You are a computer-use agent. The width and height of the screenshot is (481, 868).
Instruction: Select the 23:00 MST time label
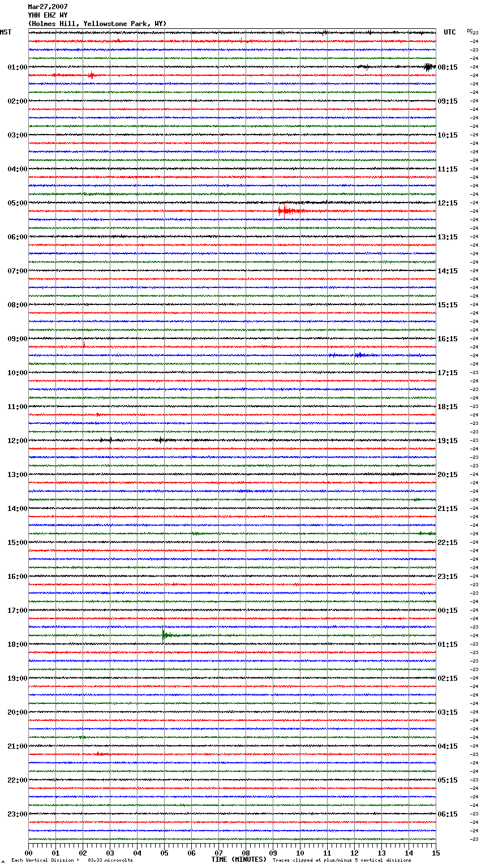[x=18, y=814]
